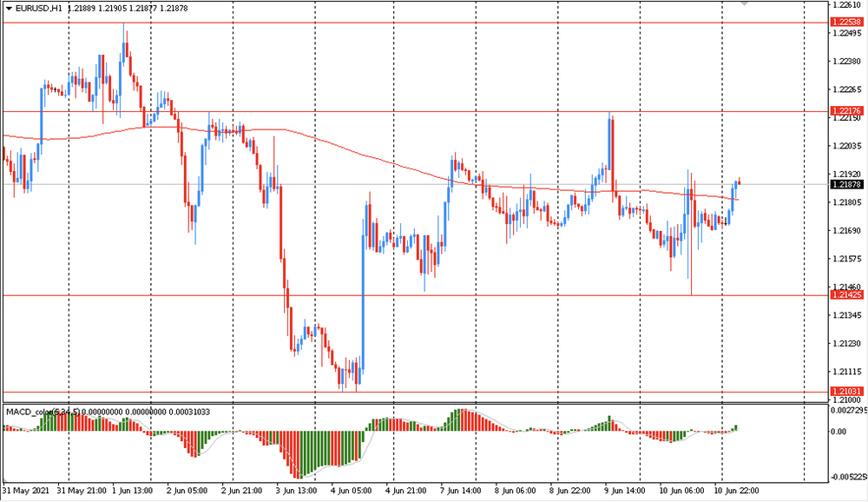Click the 1.21690 price scale value
Viewport: 868px width, 502px height.
pyautogui.click(x=847, y=230)
